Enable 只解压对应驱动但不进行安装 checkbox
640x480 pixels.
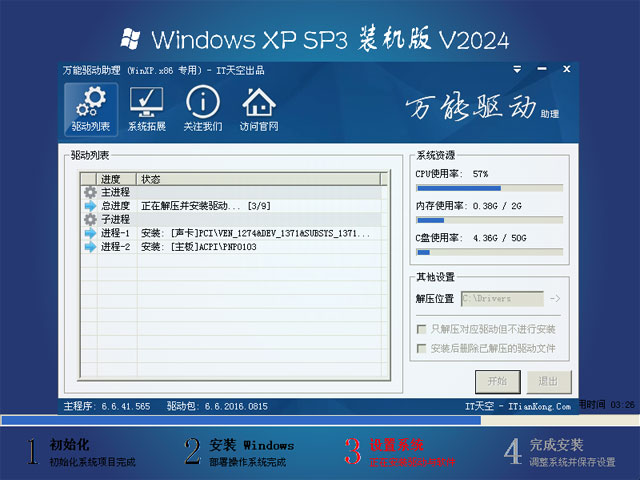click(x=422, y=329)
